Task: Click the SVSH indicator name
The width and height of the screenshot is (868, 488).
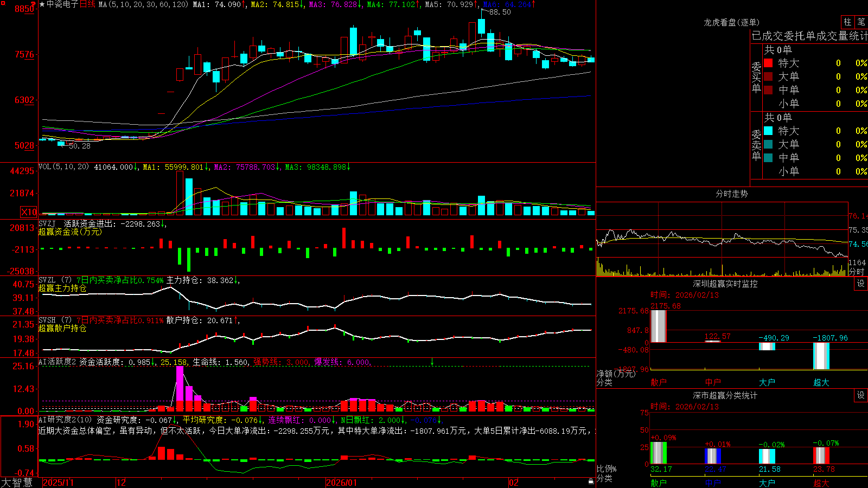Action: pos(47,320)
